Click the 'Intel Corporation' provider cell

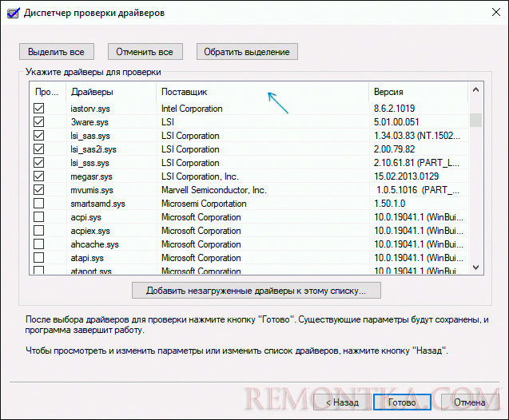(x=192, y=109)
